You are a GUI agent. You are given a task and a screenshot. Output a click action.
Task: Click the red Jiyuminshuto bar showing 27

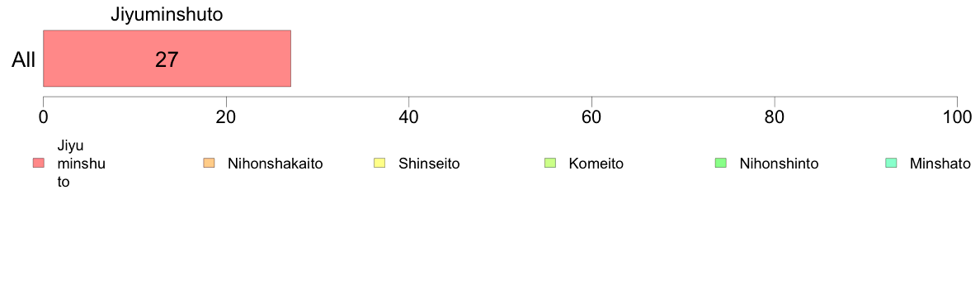[x=167, y=58]
